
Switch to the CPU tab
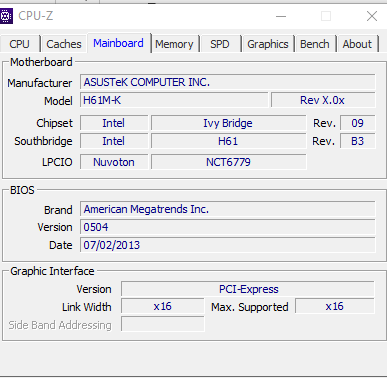tap(20, 44)
